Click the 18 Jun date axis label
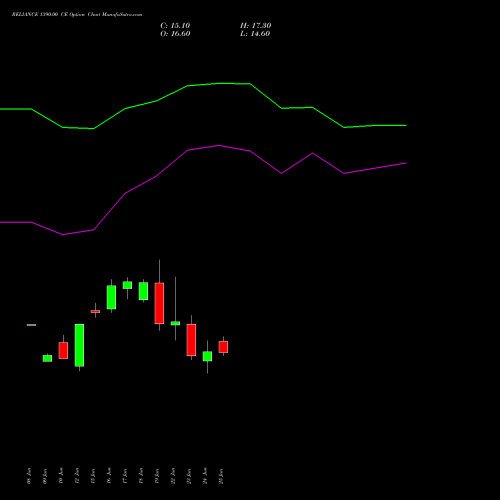The height and width of the screenshot is (500, 500). [x=141, y=476]
